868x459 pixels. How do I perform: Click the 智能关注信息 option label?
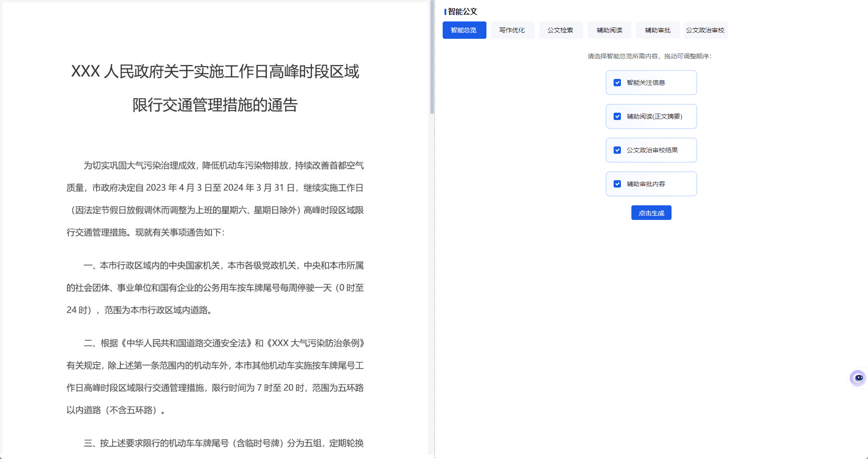[x=646, y=83]
